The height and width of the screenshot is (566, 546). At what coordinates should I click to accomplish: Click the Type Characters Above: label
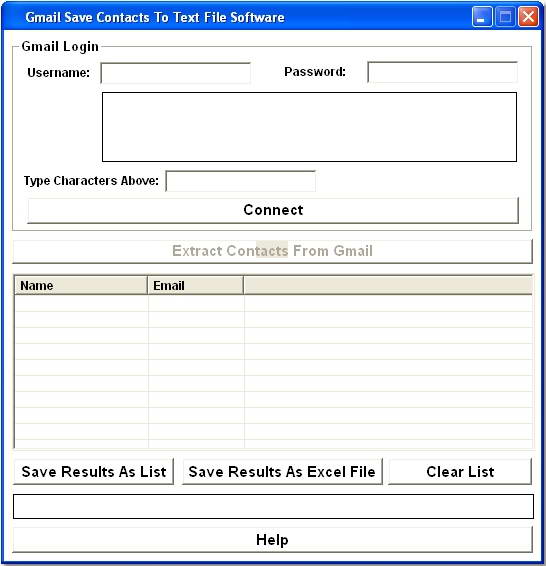pyautogui.click(x=91, y=181)
